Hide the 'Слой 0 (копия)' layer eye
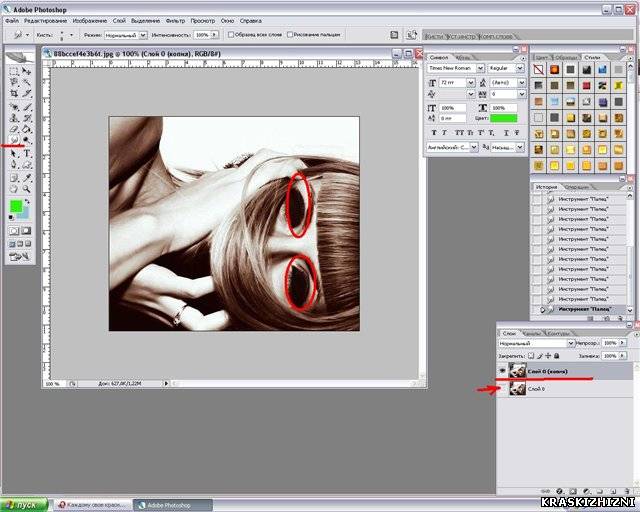 [x=502, y=371]
